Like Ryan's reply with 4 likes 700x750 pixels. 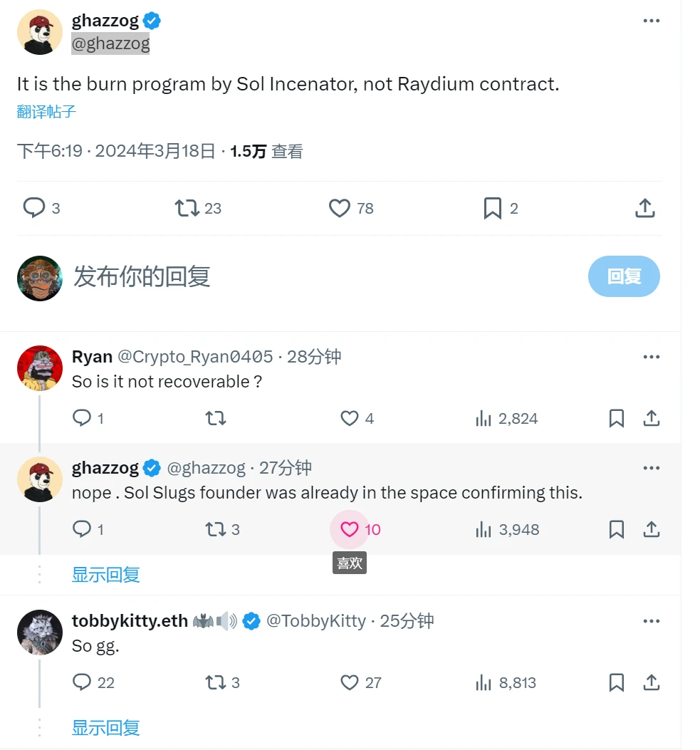click(x=349, y=418)
